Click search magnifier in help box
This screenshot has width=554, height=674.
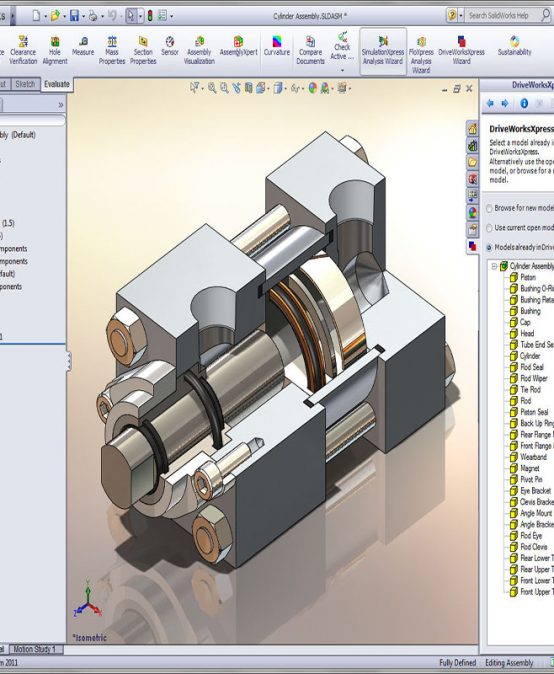click(x=545, y=15)
